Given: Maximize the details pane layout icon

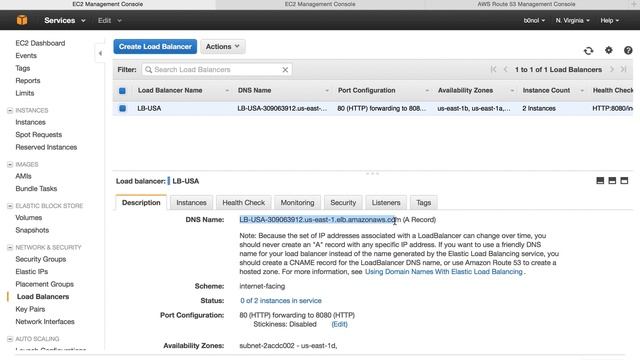Looking at the screenshot, I should click(624, 180).
